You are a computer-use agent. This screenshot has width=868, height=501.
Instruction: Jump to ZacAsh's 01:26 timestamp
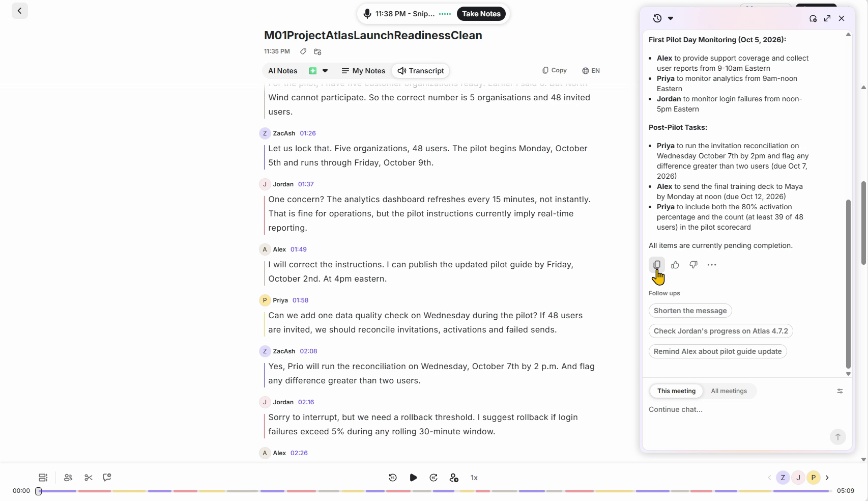tap(308, 133)
